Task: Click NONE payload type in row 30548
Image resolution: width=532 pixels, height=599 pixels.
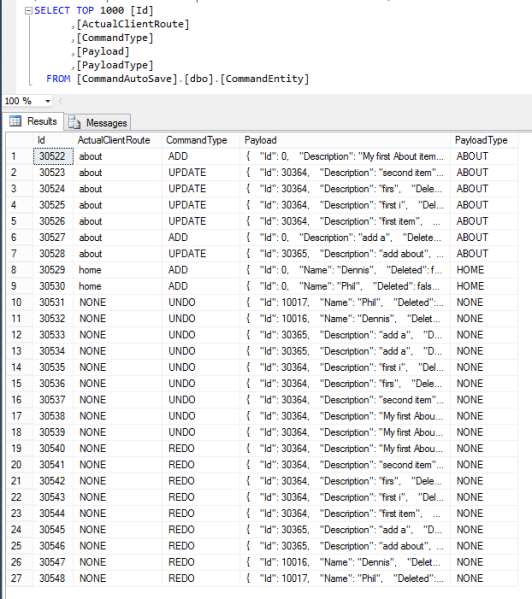Action: click(484, 578)
